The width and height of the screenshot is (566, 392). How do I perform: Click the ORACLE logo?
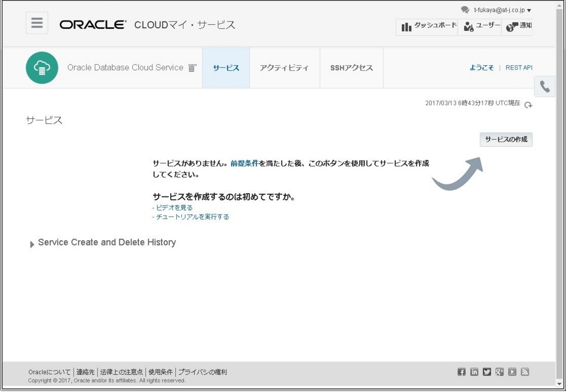pos(93,24)
